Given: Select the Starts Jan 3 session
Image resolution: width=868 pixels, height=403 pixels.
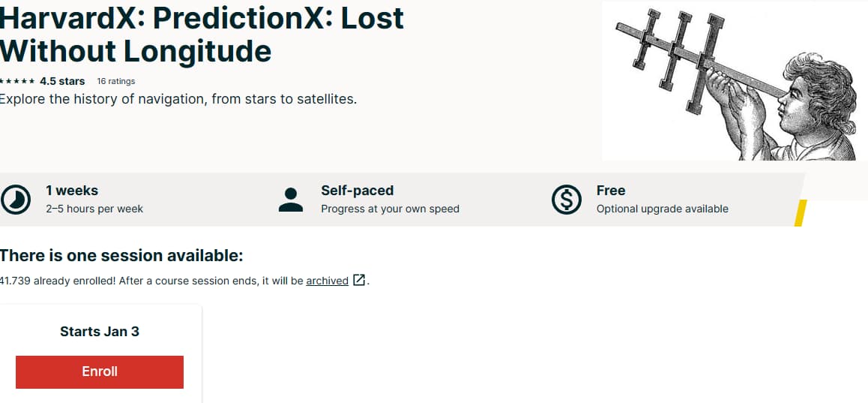Looking at the screenshot, I should click(100, 331).
